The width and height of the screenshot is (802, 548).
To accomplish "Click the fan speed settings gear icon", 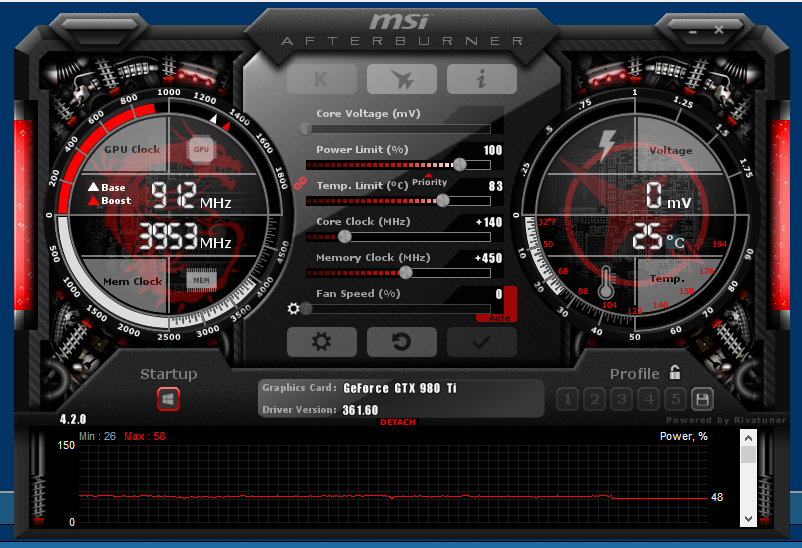I will pos(293,309).
